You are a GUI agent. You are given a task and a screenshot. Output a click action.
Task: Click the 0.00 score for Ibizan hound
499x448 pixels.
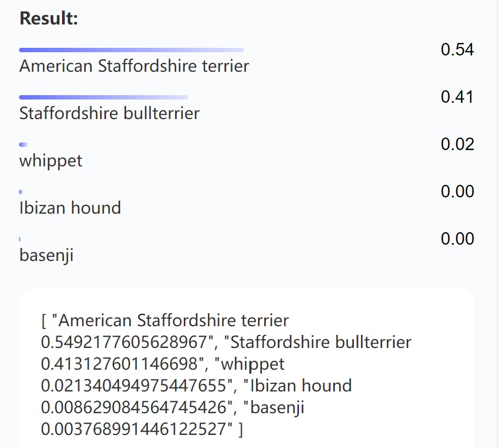coord(457,192)
